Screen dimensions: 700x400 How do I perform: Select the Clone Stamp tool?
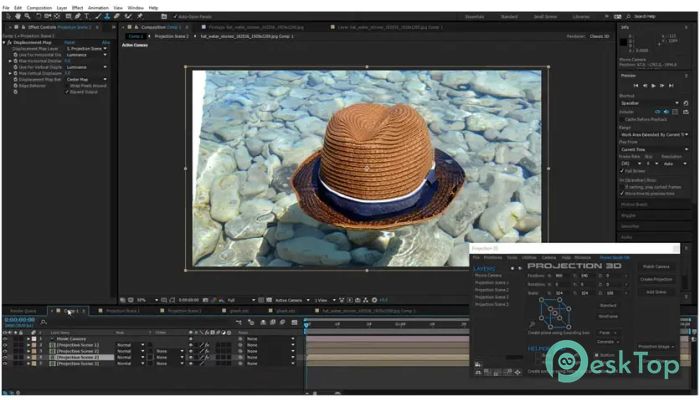click(x=107, y=16)
